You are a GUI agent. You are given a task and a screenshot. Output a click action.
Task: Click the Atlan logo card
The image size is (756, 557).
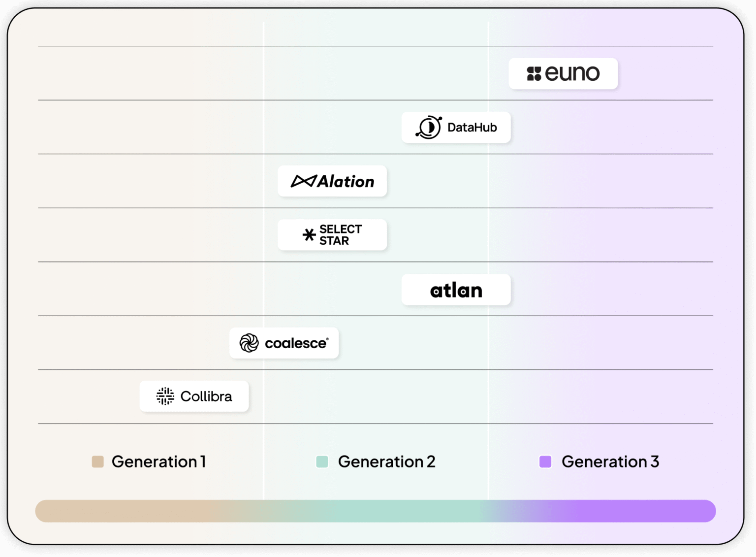point(456,290)
